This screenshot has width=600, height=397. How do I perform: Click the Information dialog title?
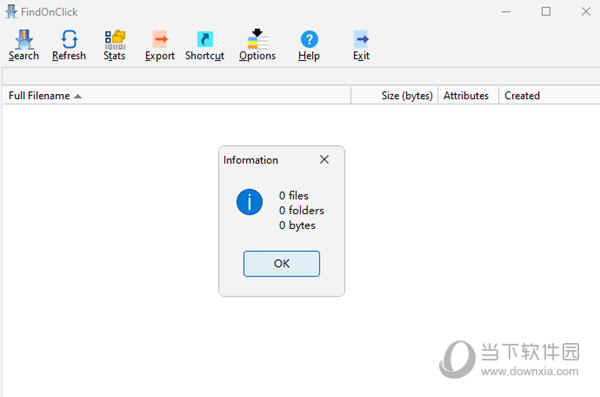pos(251,160)
